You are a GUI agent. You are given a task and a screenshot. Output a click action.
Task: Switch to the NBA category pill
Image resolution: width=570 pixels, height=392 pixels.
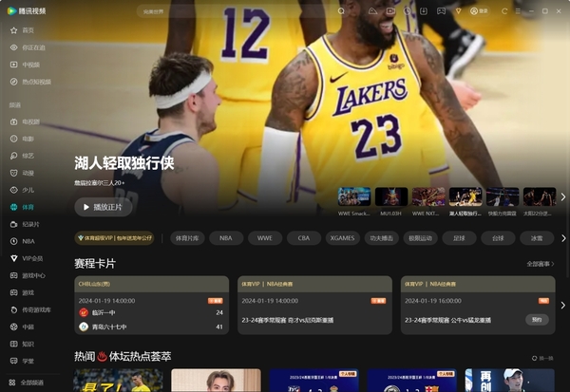pyautogui.click(x=226, y=238)
